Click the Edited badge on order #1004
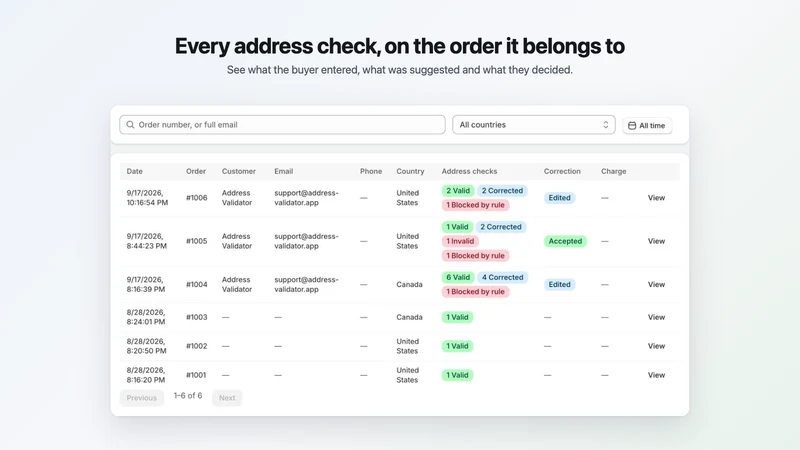The height and width of the screenshot is (450, 800). pyautogui.click(x=559, y=285)
